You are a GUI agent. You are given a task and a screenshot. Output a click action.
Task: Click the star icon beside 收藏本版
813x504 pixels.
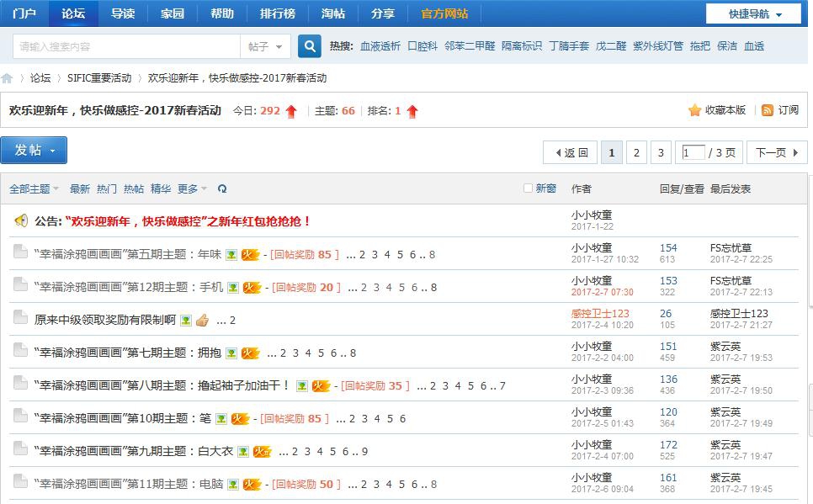tap(696, 109)
